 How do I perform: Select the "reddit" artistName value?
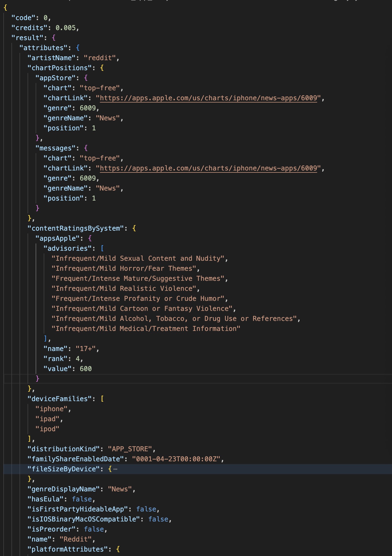click(100, 58)
